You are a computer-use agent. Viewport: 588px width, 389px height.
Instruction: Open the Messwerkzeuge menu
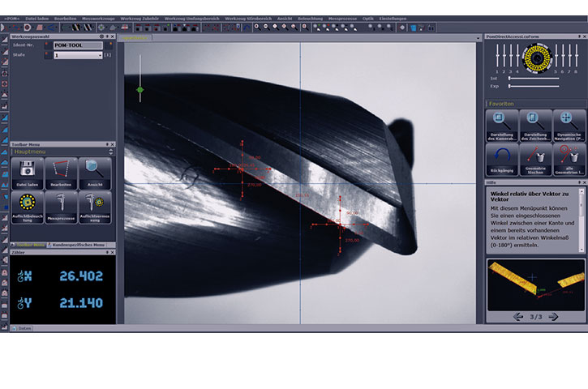coord(98,18)
